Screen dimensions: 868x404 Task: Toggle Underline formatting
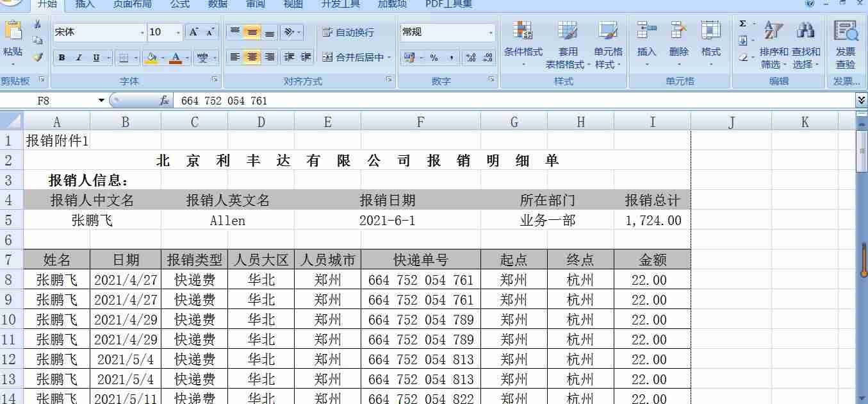95,58
